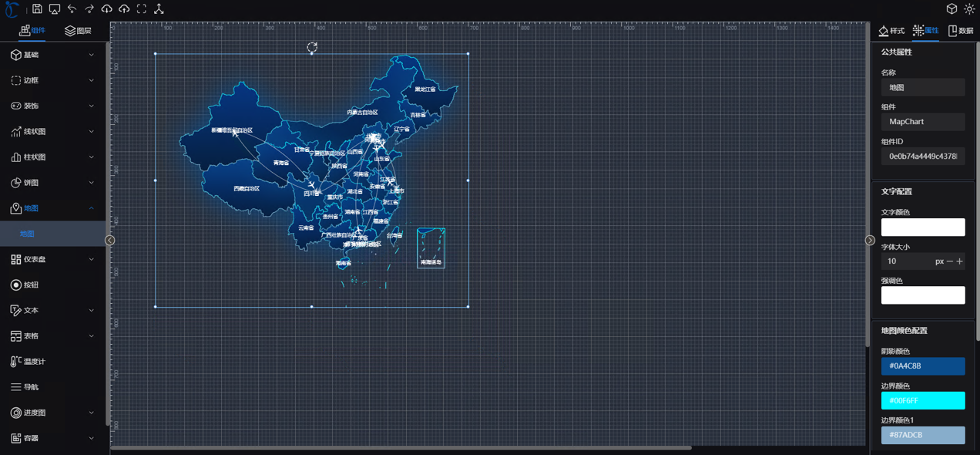This screenshot has width=980, height=455.
Task: Increase font size with plus button
Action: pyautogui.click(x=959, y=261)
